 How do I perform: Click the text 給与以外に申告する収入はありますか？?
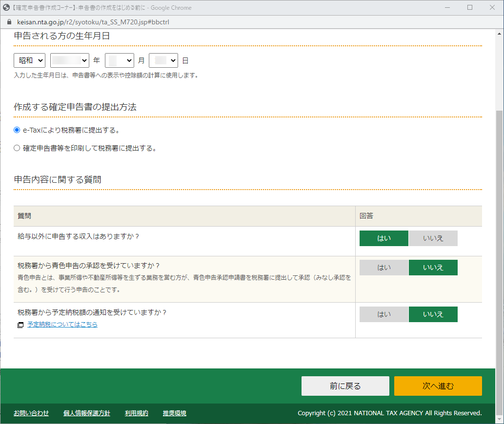click(x=79, y=236)
